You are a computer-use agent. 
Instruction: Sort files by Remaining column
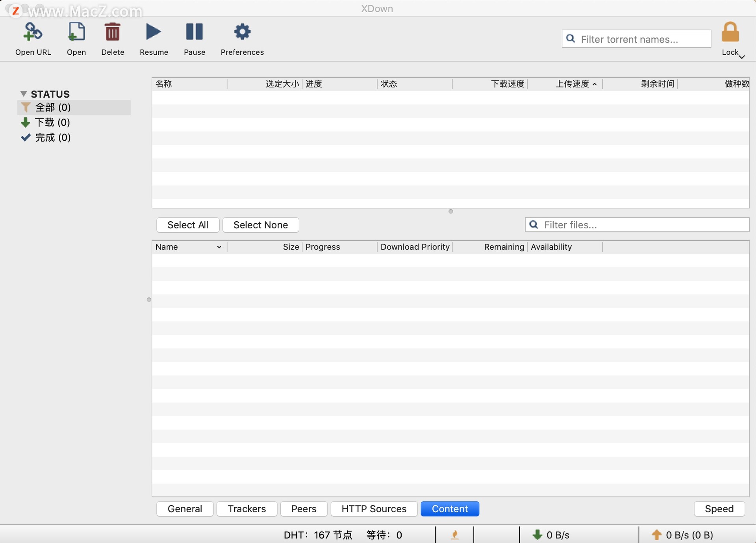[x=490, y=247]
